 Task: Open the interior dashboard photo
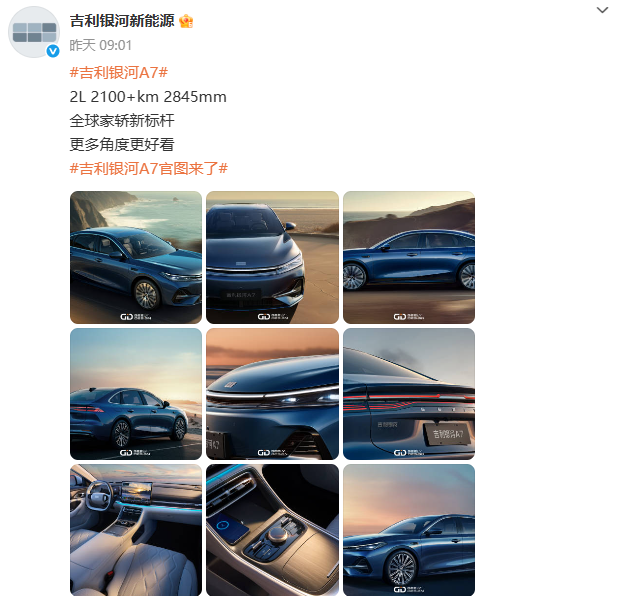pos(136,530)
